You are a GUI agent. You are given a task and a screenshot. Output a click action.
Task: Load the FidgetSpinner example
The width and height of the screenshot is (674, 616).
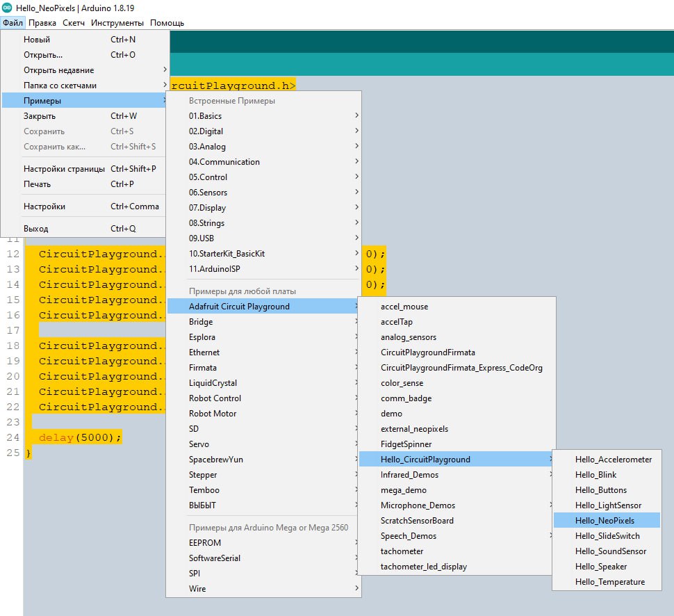tap(457, 444)
